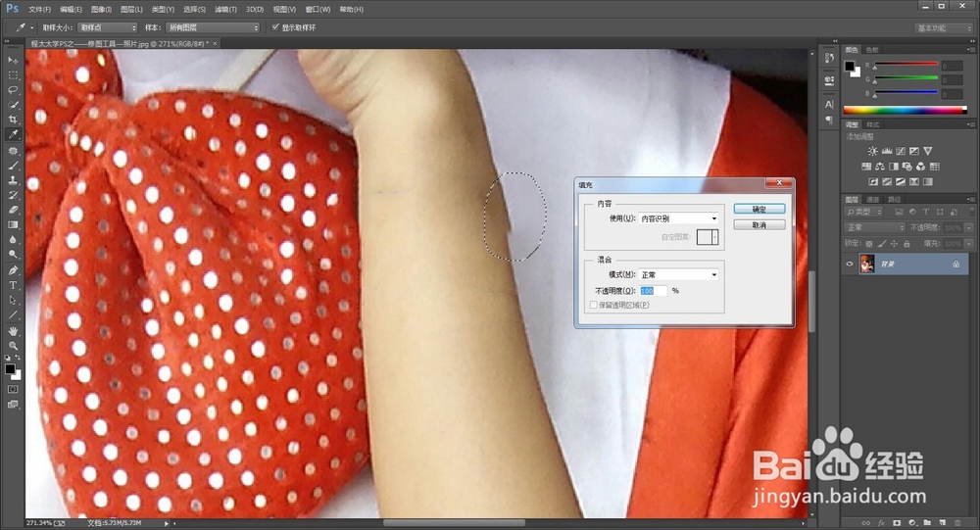Select the Line shape tool

point(13,315)
